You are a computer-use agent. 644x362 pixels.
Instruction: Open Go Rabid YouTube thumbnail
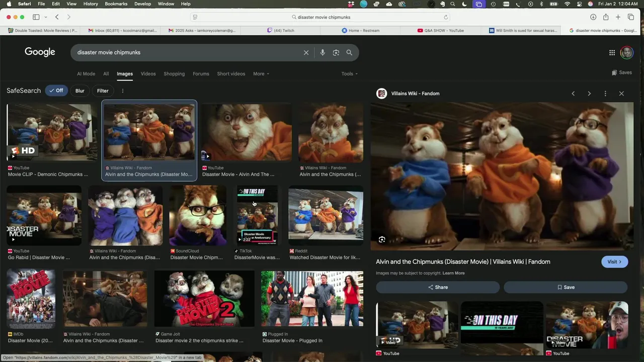click(x=44, y=215)
